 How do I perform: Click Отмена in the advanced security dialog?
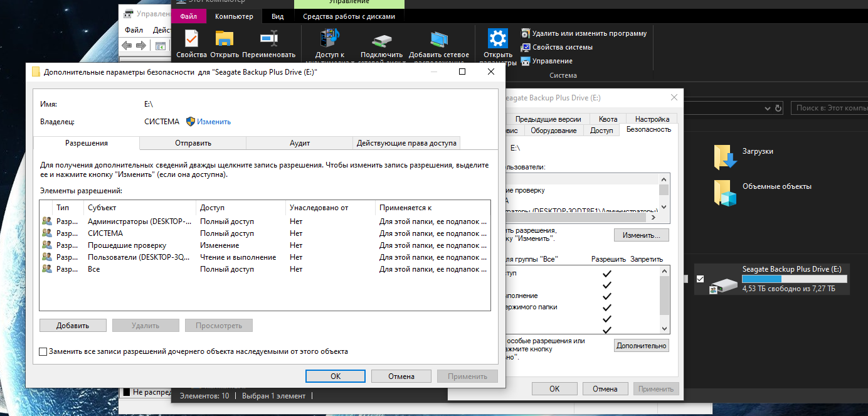tap(401, 376)
